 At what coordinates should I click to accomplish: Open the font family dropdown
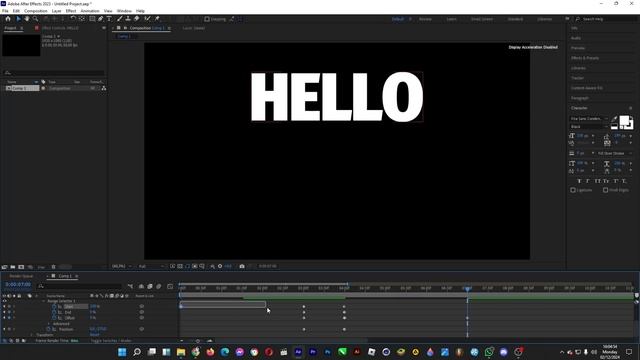589,118
